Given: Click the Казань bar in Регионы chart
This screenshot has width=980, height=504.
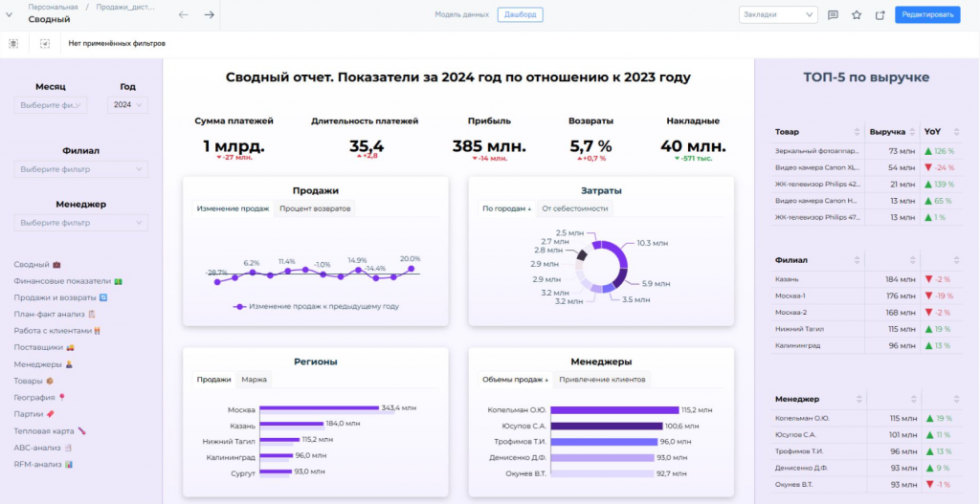Looking at the screenshot, I should tap(294, 424).
